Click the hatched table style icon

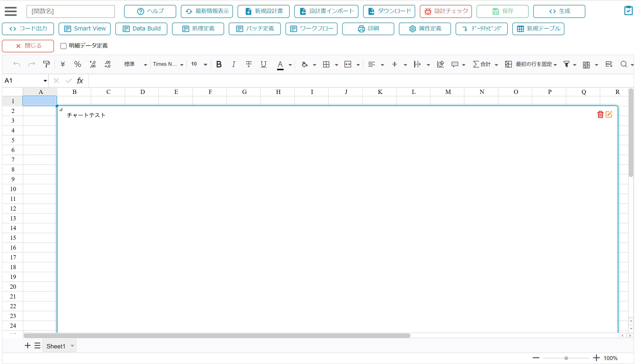tap(586, 65)
